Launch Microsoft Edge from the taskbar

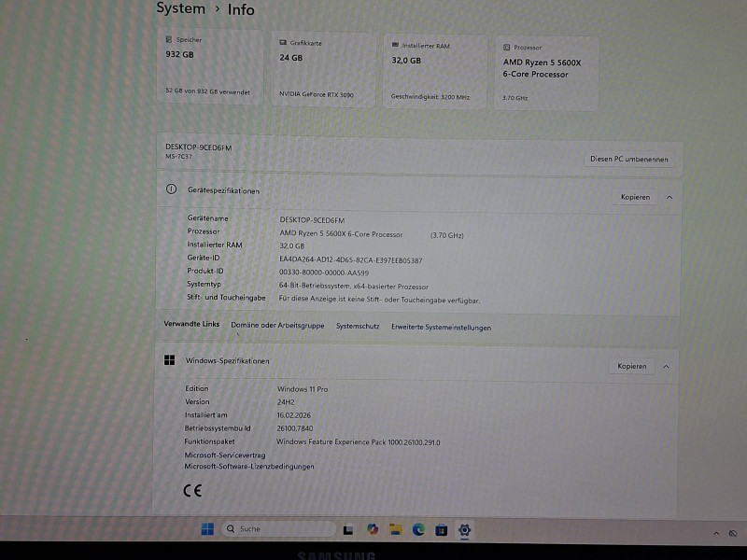click(418, 529)
